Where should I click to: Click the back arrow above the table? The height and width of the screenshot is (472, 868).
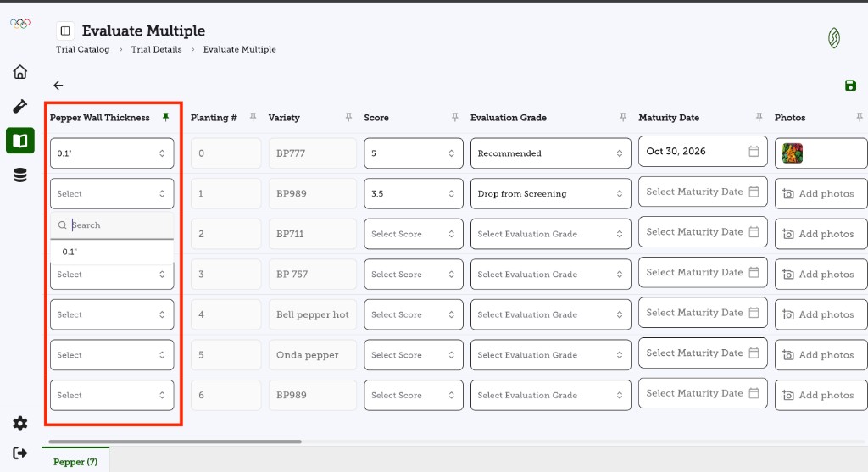coord(58,86)
